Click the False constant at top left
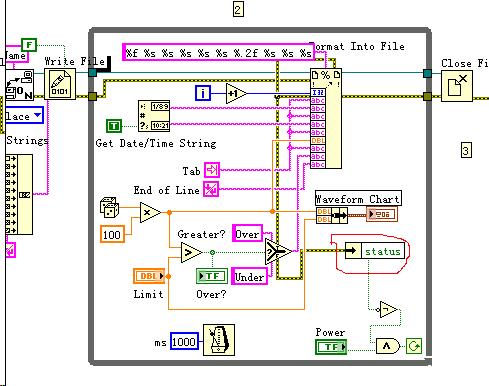489x386 pixels. tap(29, 45)
